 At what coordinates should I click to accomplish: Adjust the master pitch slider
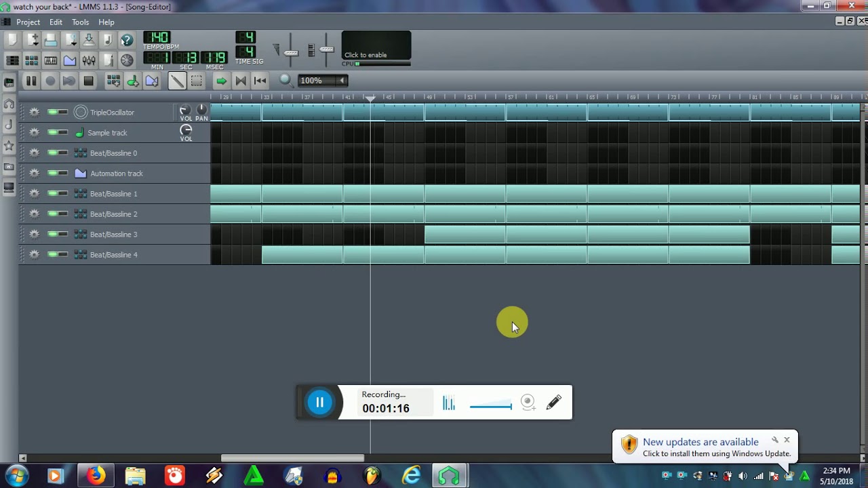point(326,50)
